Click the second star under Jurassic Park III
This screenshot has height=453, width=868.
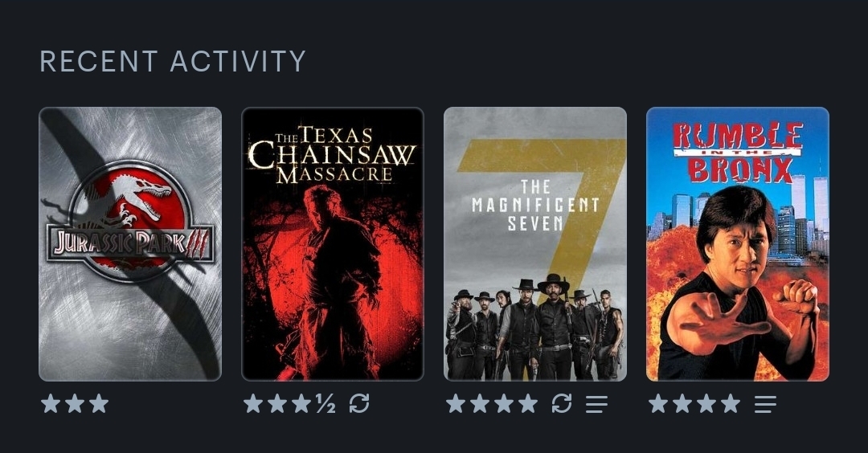75,403
